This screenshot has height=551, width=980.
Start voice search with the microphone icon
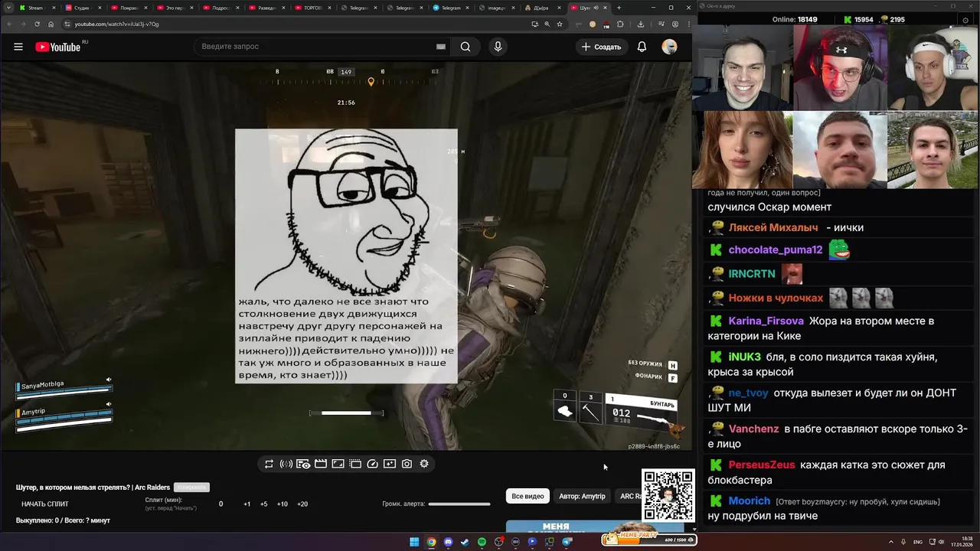pos(498,47)
